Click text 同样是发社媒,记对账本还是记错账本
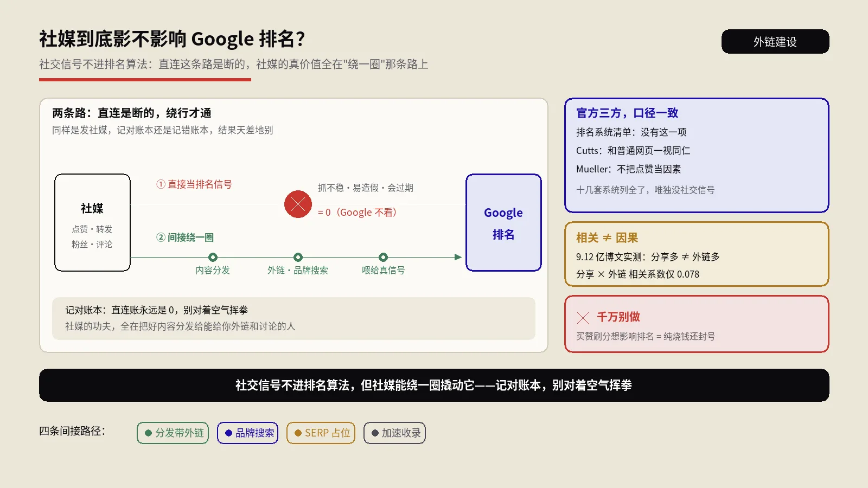 click(163, 130)
